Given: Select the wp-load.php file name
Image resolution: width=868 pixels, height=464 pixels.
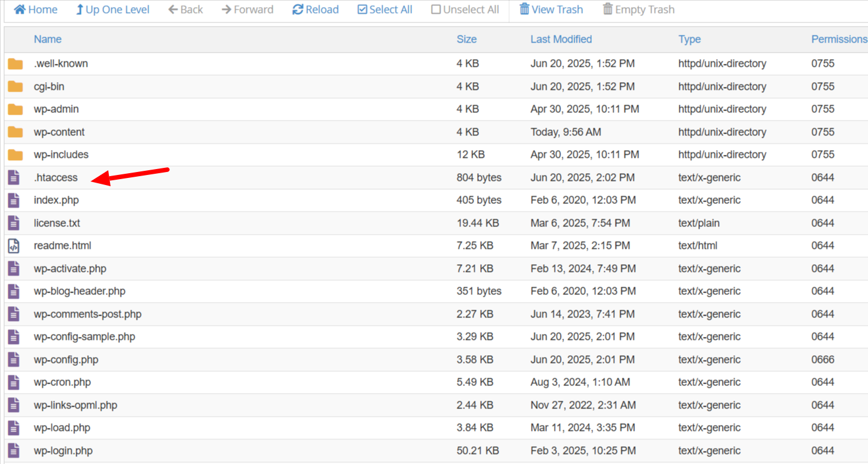Looking at the screenshot, I should pos(62,427).
